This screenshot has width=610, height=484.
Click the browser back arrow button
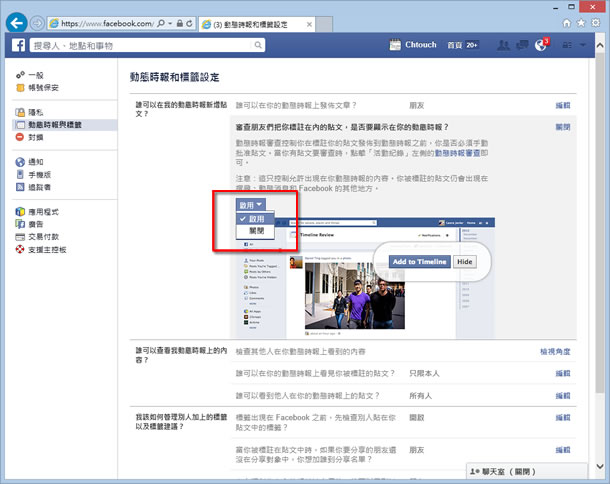tap(16, 20)
